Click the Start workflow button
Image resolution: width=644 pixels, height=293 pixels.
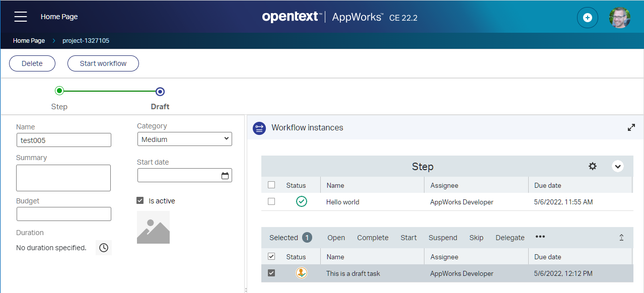pyautogui.click(x=103, y=63)
